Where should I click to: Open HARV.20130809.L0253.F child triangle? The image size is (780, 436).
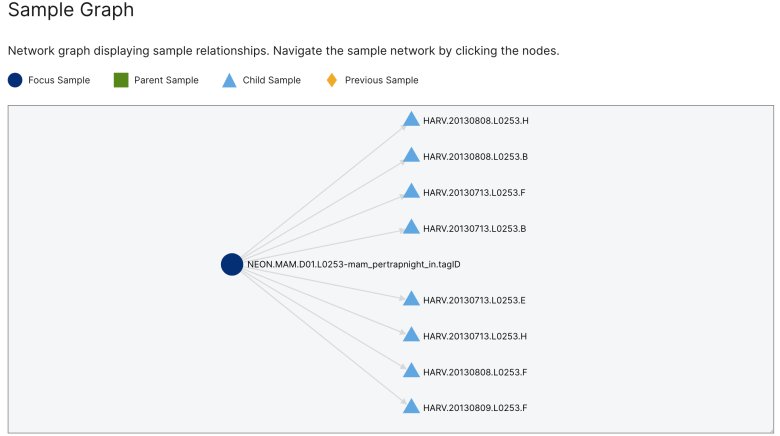411,406
